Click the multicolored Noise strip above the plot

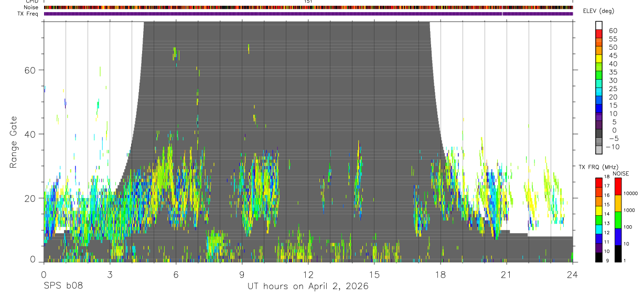[308, 8]
